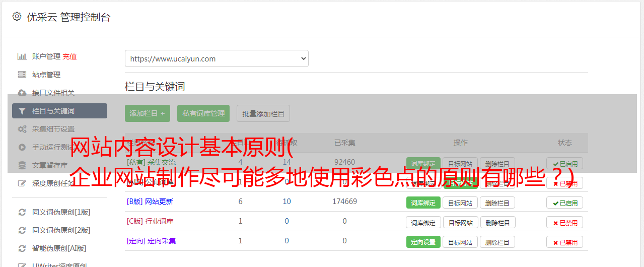Open the https://www.ucaiyun.com site dropdown
This screenshot has width=644, height=267.
pos(217,58)
